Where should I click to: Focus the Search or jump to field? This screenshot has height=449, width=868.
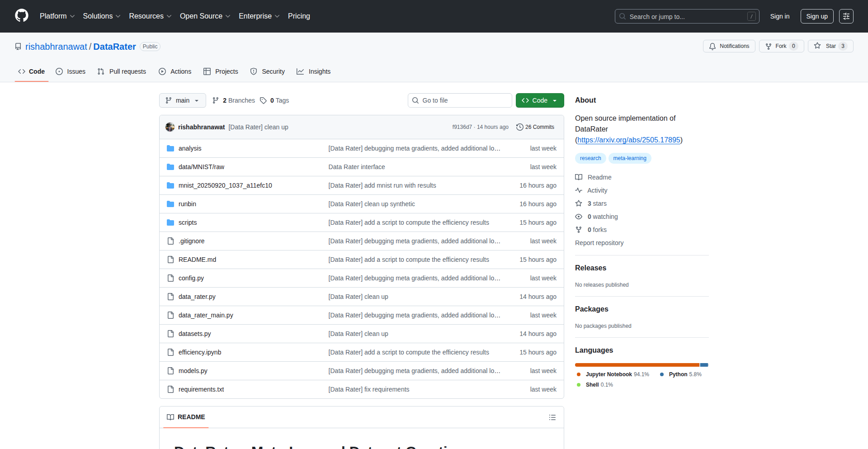(x=687, y=16)
